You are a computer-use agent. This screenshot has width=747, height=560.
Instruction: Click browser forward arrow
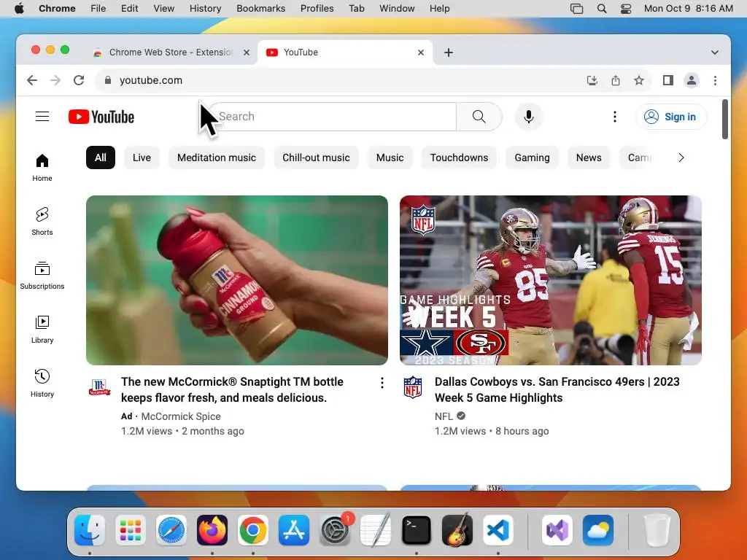(55, 80)
